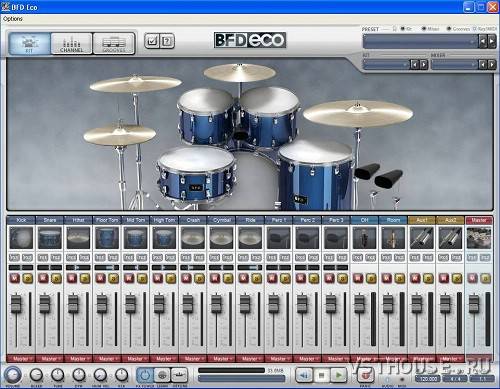Click the Kick channel fader
The width and height of the screenshot is (500, 389).
point(16,303)
